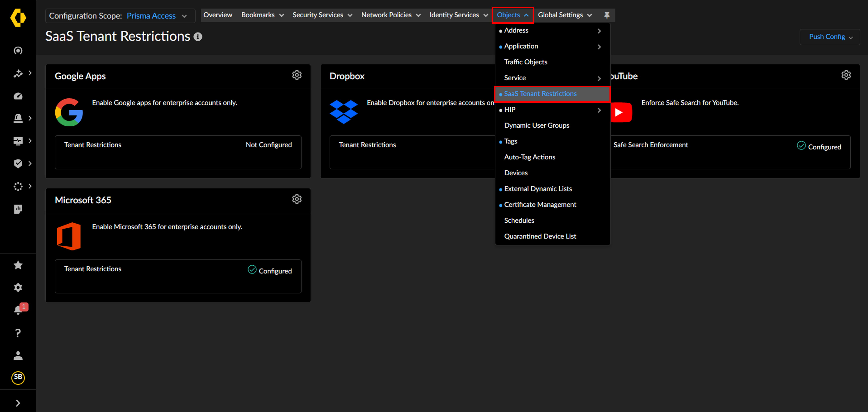Click 'Configured' status for YouTube Safe Search
The width and height of the screenshot is (868, 412).
819,146
